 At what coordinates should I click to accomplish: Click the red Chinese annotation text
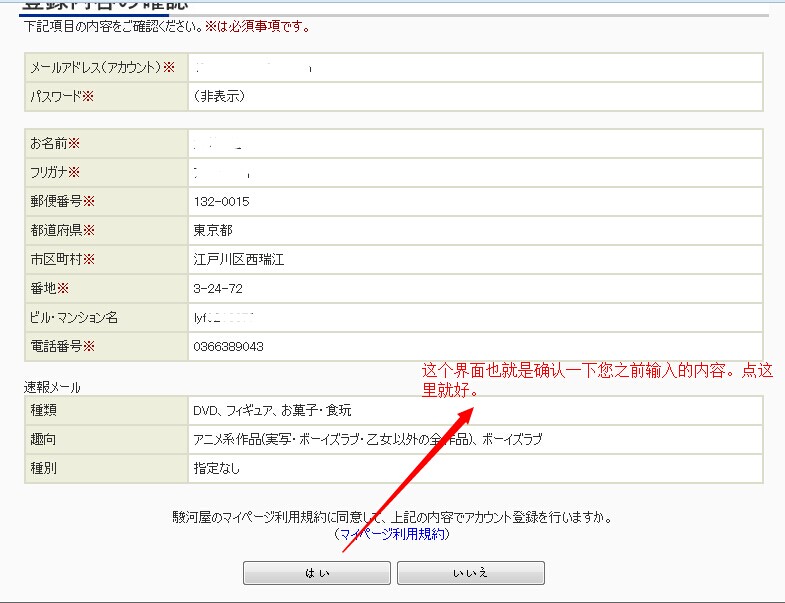tap(596, 378)
